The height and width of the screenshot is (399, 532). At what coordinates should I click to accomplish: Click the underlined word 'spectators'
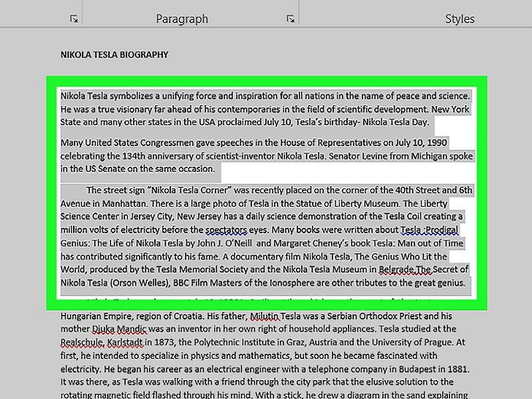[227, 230]
